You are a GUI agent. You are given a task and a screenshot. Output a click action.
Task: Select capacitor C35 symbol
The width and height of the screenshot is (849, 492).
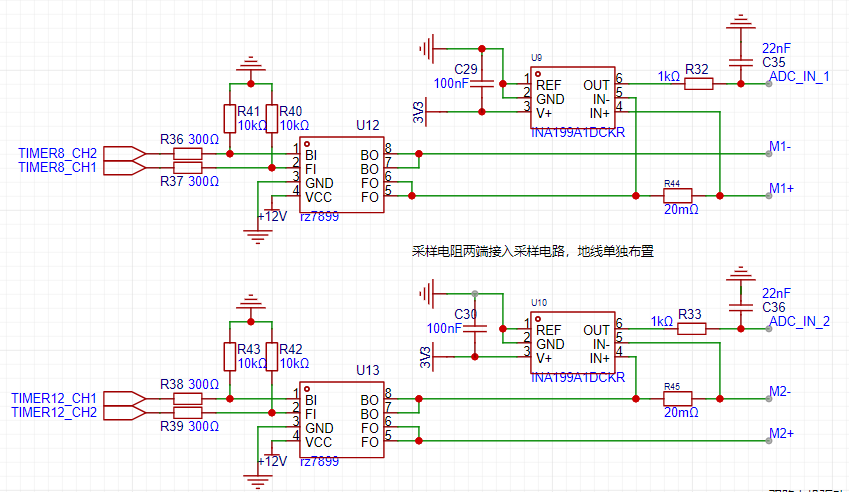click(x=741, y=62)
